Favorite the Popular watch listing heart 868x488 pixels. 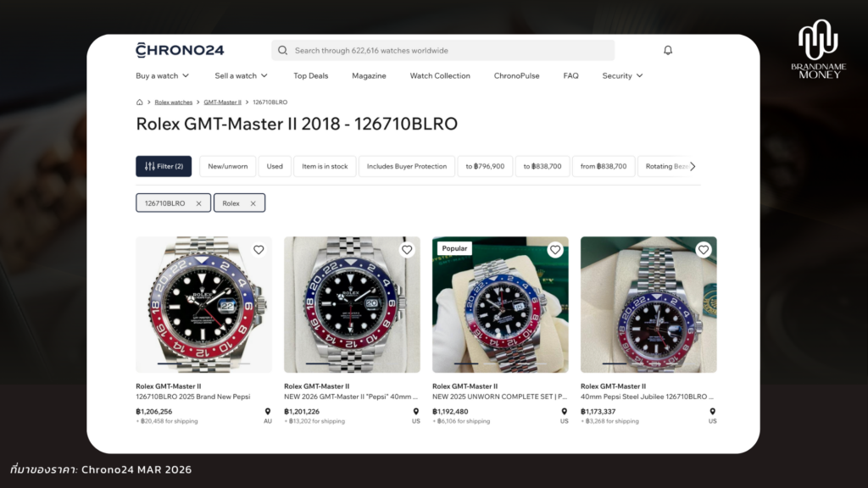pos(555,250)
